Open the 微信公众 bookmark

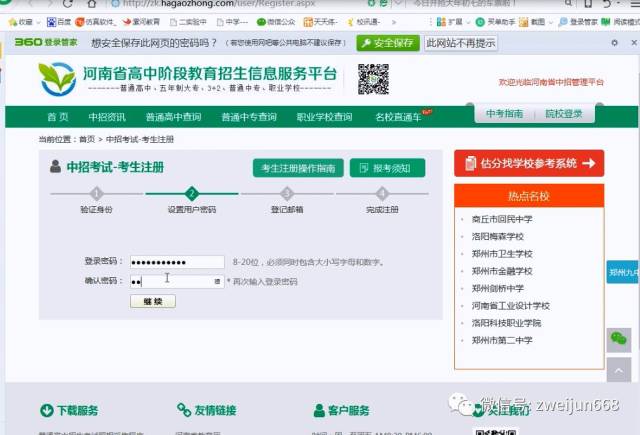click(276, 22)
